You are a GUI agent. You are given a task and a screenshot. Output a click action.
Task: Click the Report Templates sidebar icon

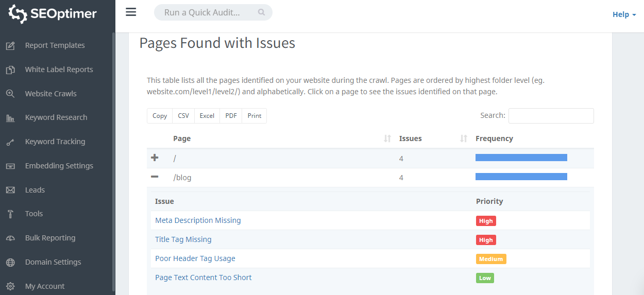[x=10, y=46]
